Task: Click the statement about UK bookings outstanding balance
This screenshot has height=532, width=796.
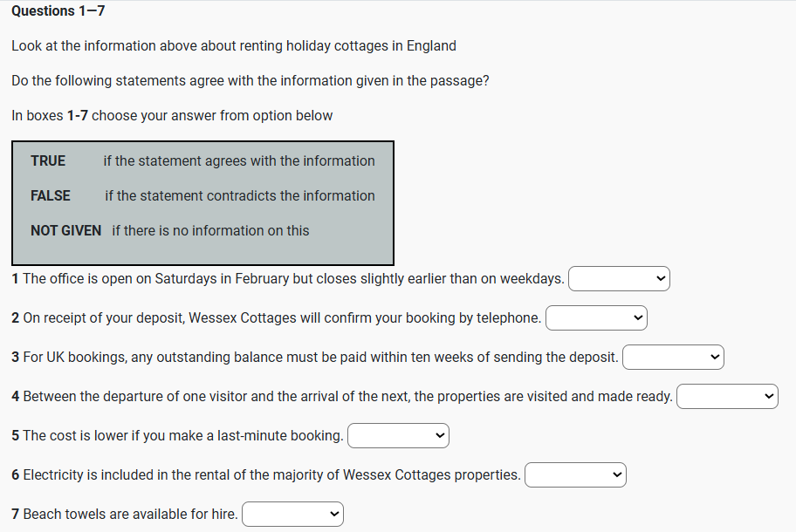Action: (x=315, y=358)
